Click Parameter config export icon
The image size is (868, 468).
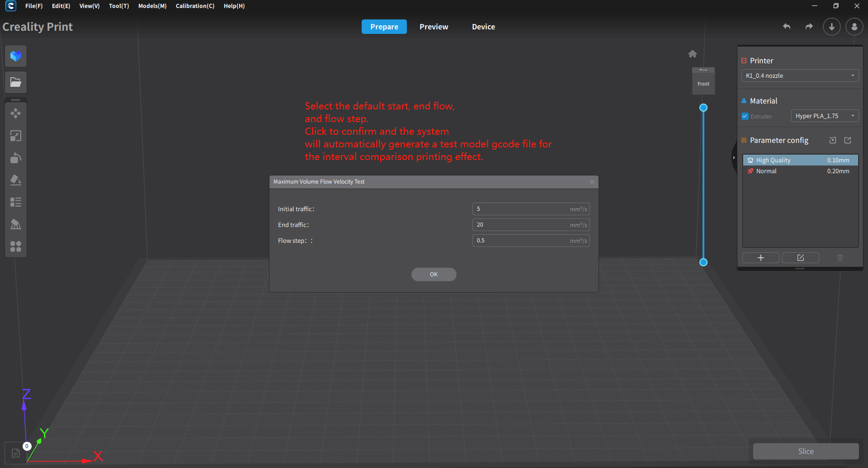(848, 140)
